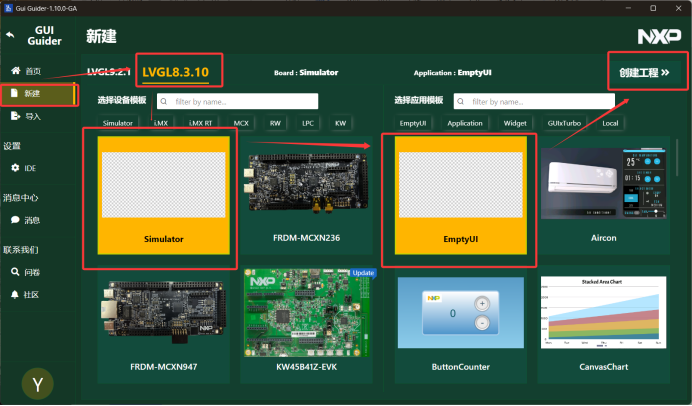This screenshot has height=406, width=692.
Task: Click the "Board : Simulator" label
Action: point(306,72)
